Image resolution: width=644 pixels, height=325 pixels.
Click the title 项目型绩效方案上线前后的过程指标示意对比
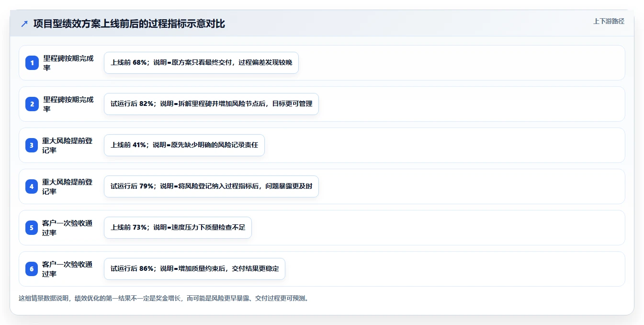coord(129,24)
